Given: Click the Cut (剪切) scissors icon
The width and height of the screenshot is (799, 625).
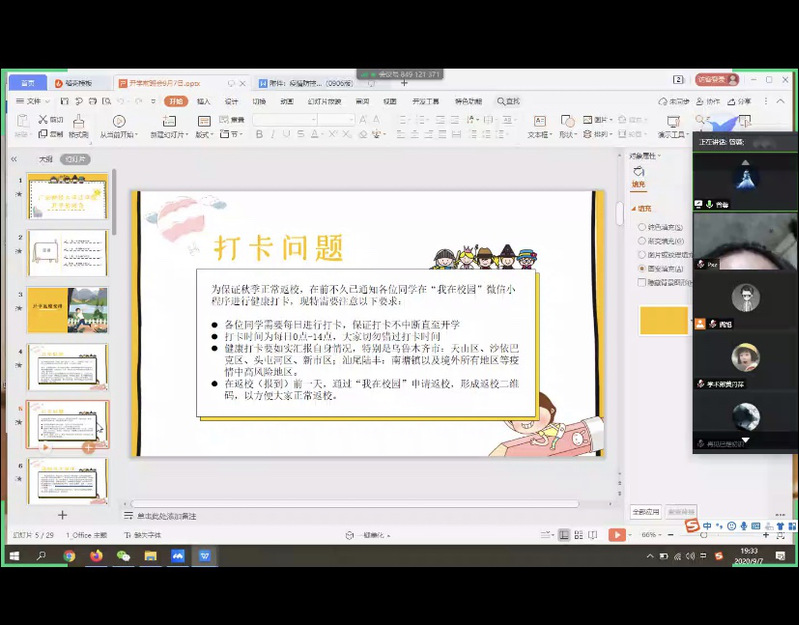Looking at the screenshot, I should click(44, 120).
